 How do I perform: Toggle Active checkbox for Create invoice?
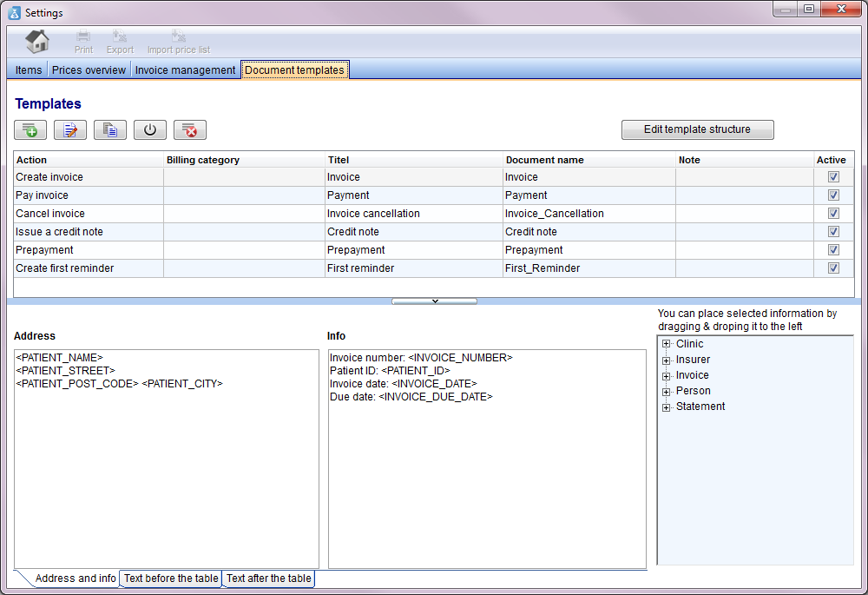833,176
